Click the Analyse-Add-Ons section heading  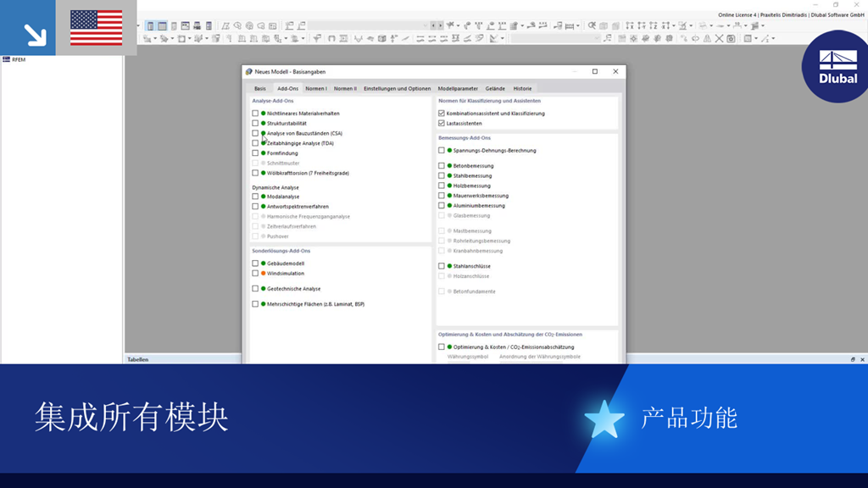pos(273,101)
